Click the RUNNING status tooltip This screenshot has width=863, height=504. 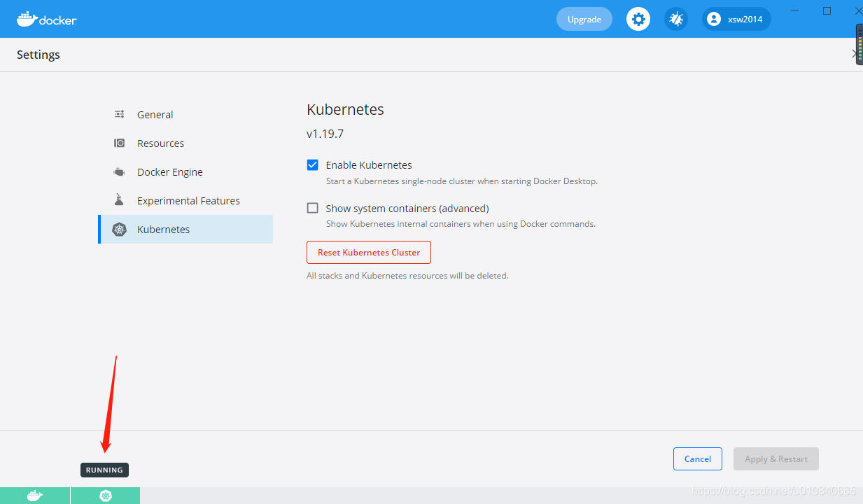[x=104, y=470]
